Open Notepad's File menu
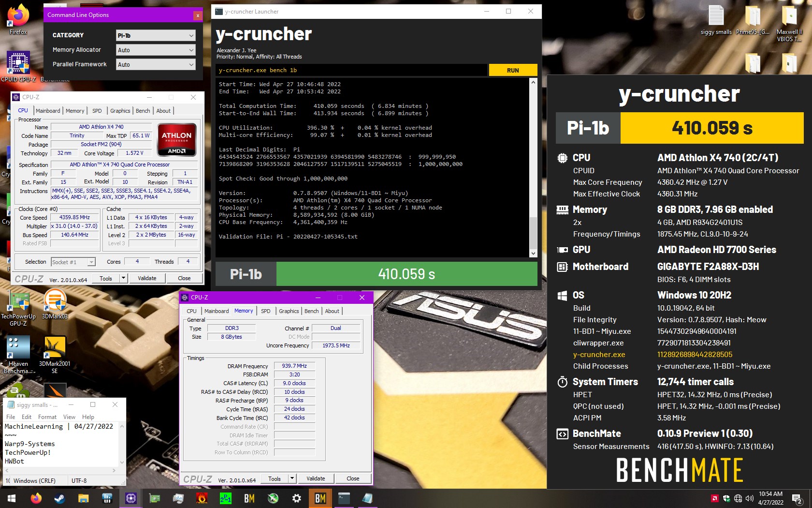Image resolution: width=812 pixels, height=508 pixels. (x=11, y=417)
